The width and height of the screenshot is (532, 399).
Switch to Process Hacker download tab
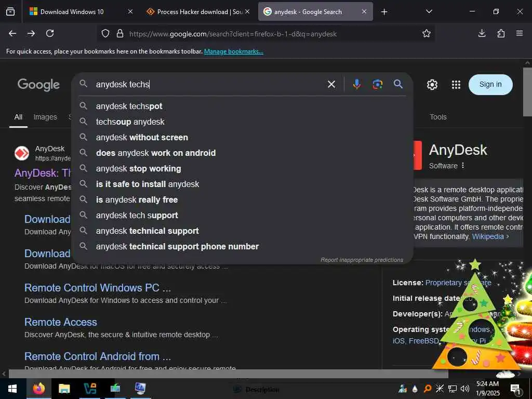(x=199, y=12)
